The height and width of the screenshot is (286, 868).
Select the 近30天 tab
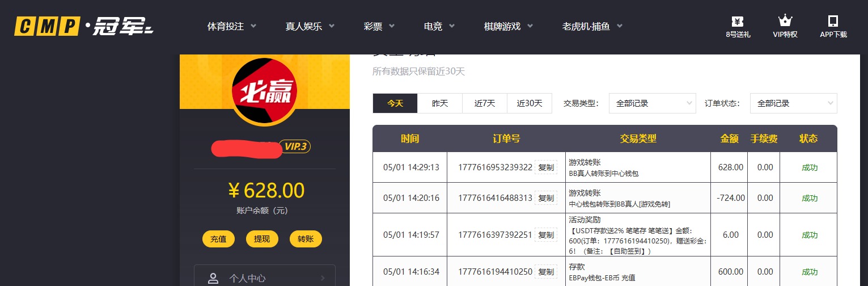click(530, 103)
